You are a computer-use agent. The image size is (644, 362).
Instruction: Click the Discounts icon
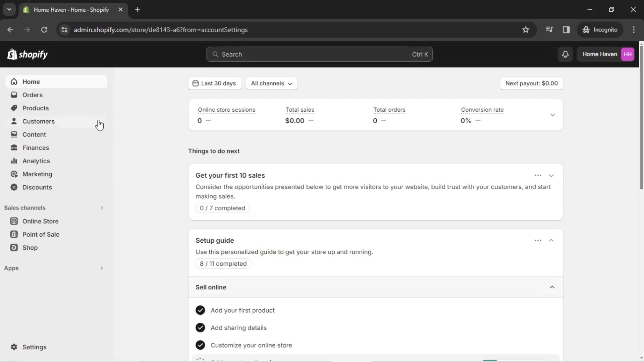coord(14,187)
